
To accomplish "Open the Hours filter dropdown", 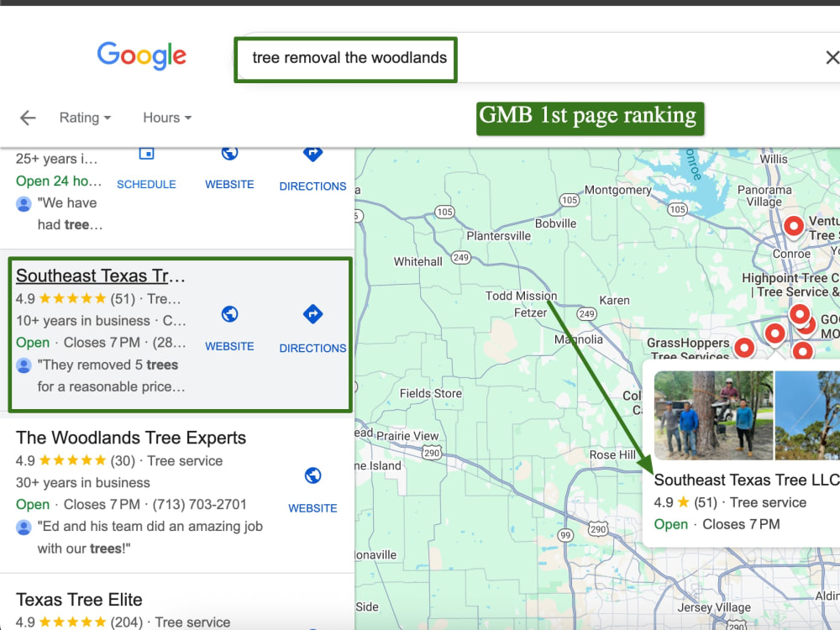I will 166,118.
